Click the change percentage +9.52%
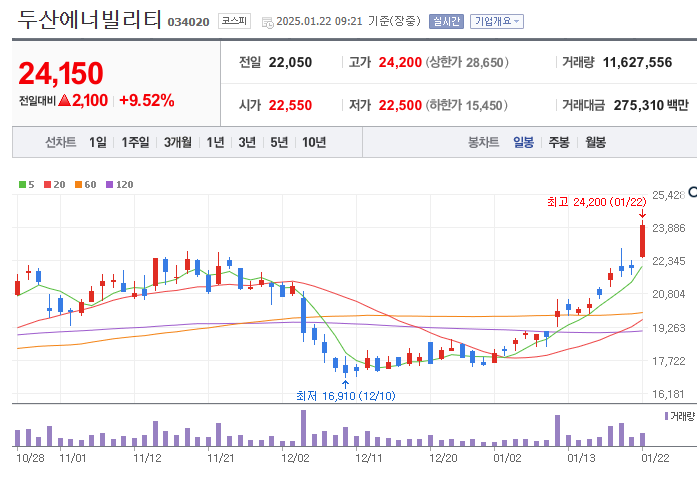Viewport: 697px width, 478px height. pyautogui.click(x=147, y=100)
